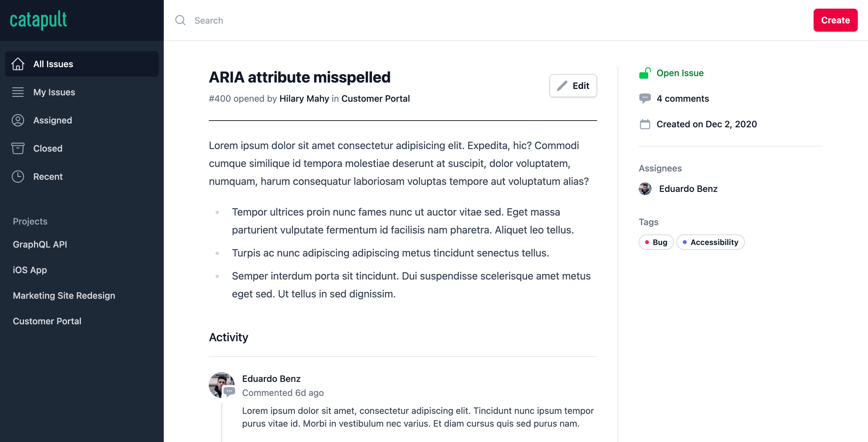
Task: Open Hilary Mahy's profile link
Action: tap(304, 99)
